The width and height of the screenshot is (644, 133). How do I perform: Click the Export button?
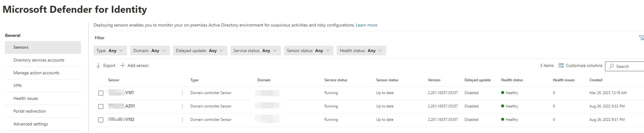[x=106, y=65]
